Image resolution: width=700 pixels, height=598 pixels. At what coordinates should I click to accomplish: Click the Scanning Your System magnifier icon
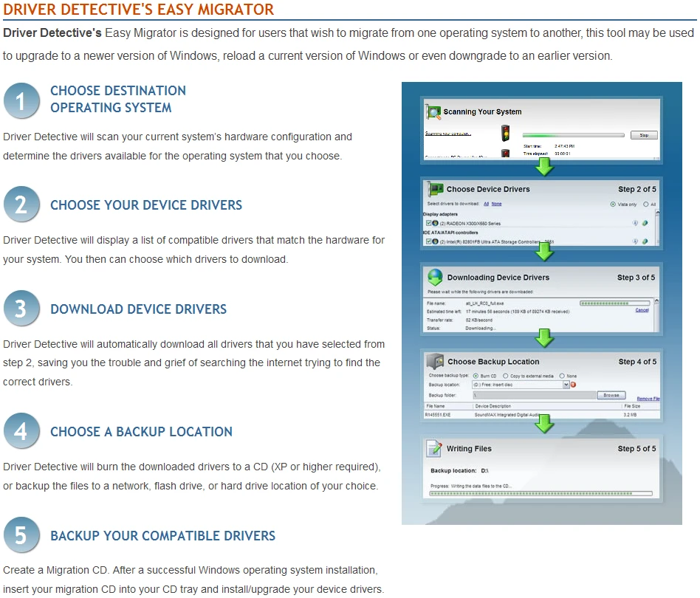tap(433, 111)
